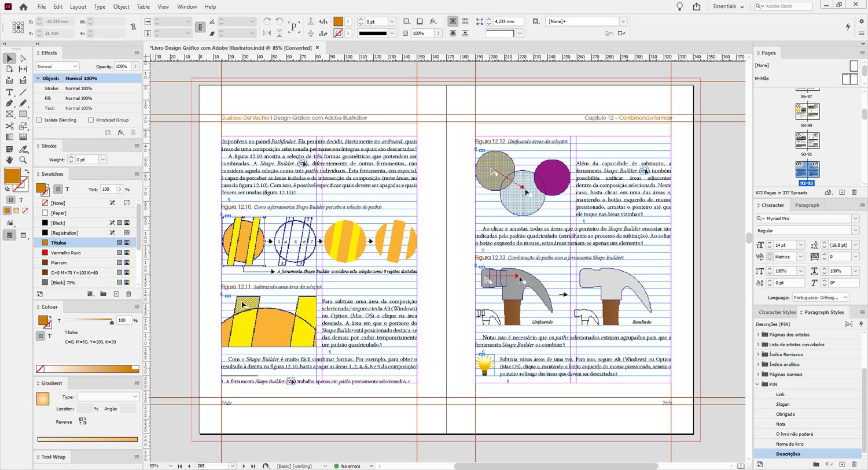868x470 pixels.
Task: Toggle Apply Gradient button in toolbox
Action: (16, 211)
